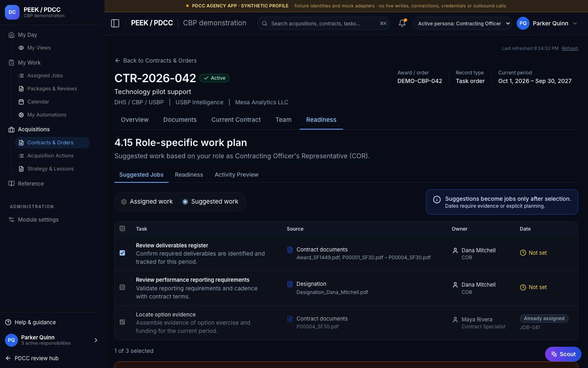Click the Locate option evidence checkbox
Screen dimensions: 588x368
click(122, 322)
